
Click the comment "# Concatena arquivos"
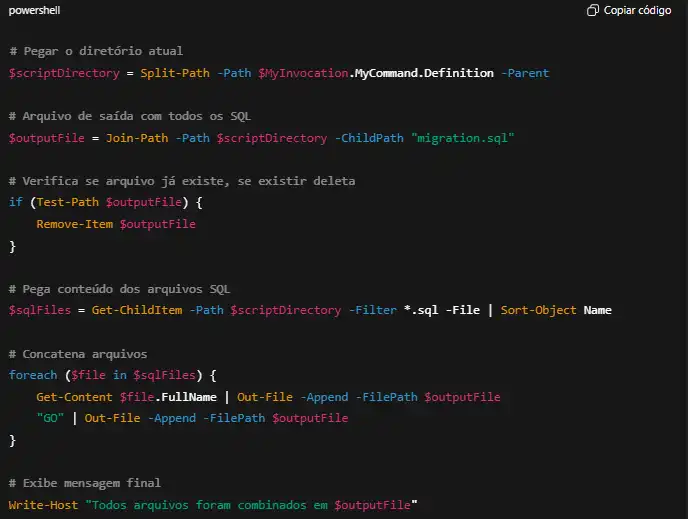point(78,354)
